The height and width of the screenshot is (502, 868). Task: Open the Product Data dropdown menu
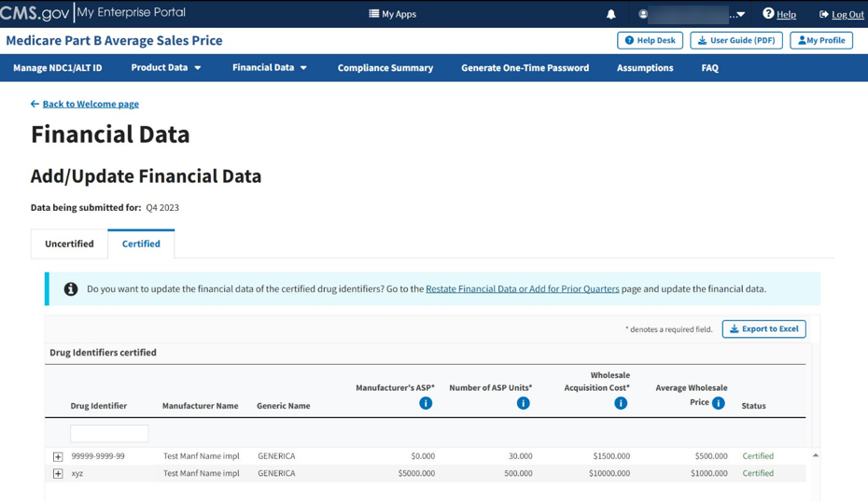[x=166, y=67]
